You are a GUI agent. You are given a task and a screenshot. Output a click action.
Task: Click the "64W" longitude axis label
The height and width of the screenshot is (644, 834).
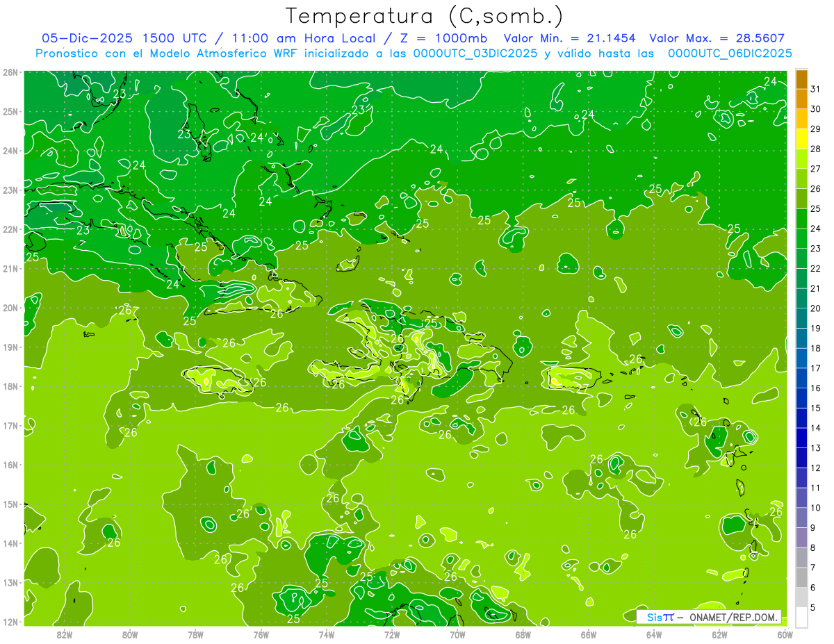point(654,634)
